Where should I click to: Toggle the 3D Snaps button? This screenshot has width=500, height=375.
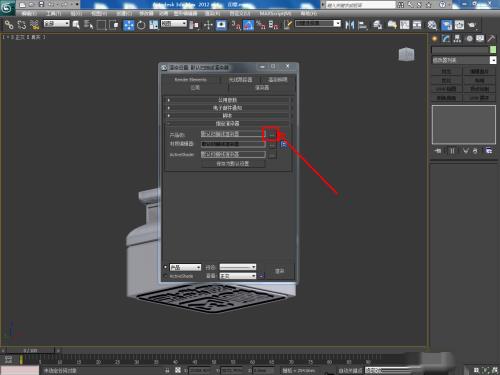coord(236,25)
